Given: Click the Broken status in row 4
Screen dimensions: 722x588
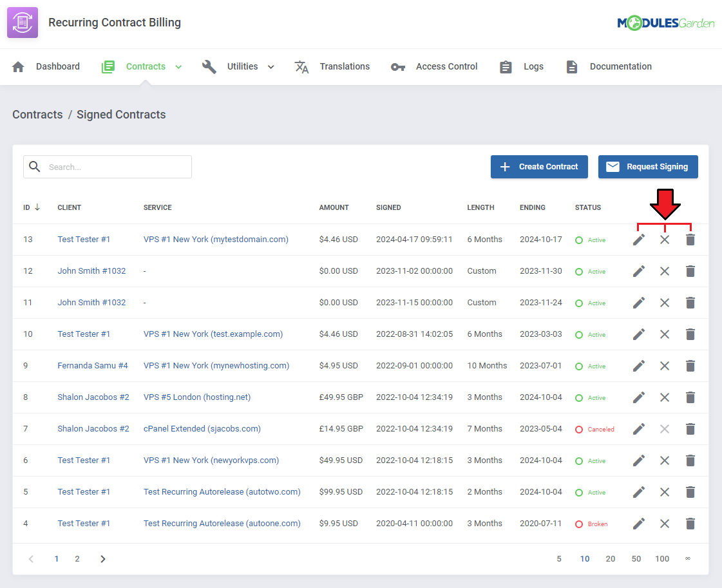Looking at the screenshot, I should (x=591, y=524).
